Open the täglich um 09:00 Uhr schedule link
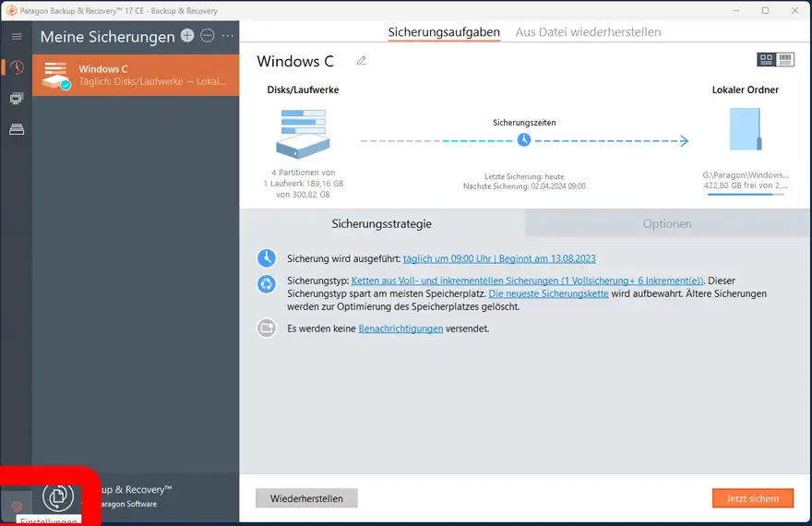The height and width of the screenshot is (526, 812). point(499,258)
